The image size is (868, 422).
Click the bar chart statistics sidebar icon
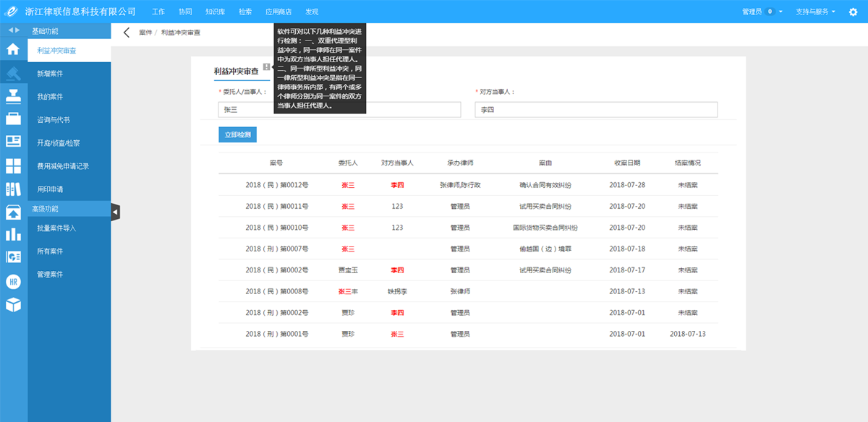coord(13,234)
